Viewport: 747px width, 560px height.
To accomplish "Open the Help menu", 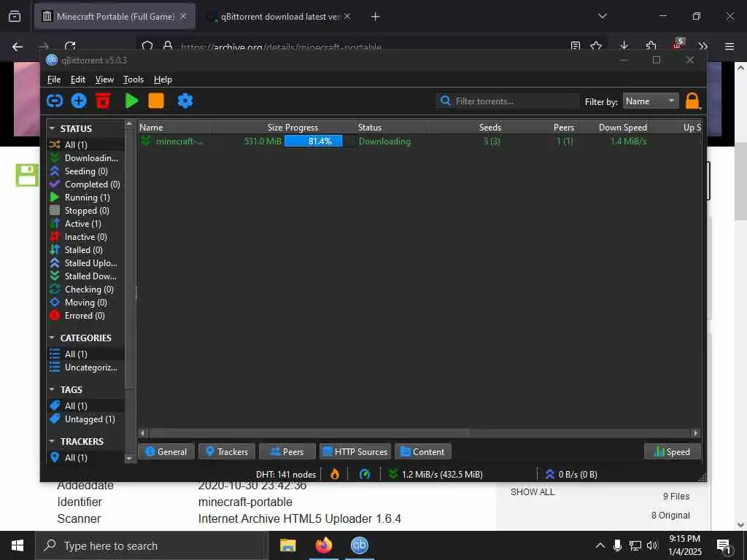I will click(x=163, y=79).
